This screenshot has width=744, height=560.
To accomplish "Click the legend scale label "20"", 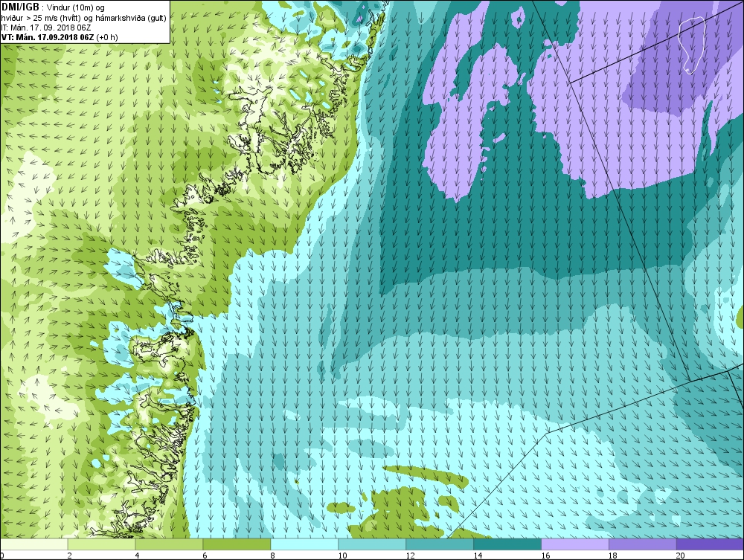I will [681, 556].
